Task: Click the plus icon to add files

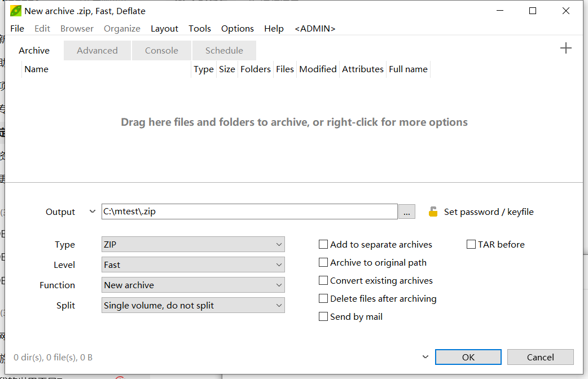Action: (x=565, y=48)
